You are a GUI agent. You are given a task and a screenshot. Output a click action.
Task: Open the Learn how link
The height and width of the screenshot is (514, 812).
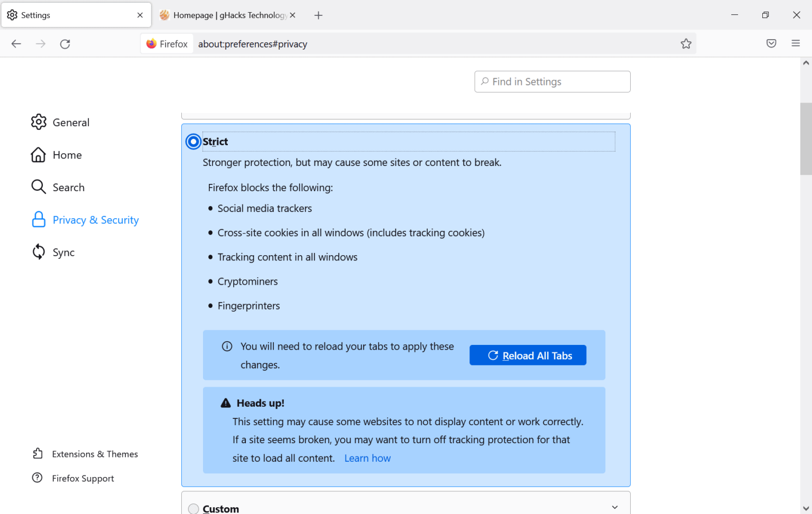[367, 457]
